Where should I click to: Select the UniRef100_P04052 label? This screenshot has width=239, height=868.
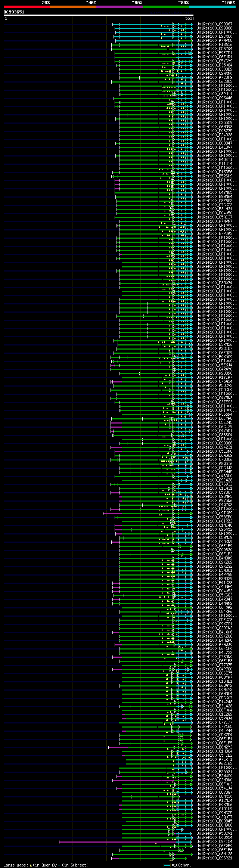pyautogui.click(x=214, y=591)
